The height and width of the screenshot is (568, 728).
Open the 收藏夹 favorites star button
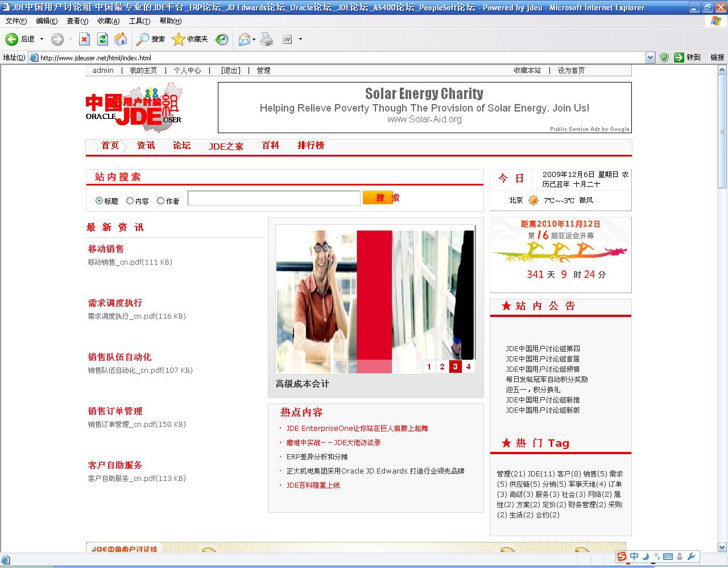190,39
